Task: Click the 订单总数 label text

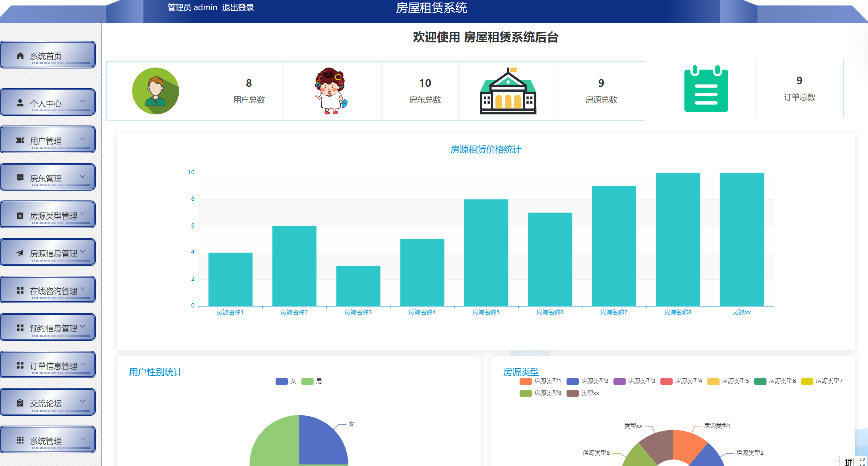Action: [x=799, y=97]
